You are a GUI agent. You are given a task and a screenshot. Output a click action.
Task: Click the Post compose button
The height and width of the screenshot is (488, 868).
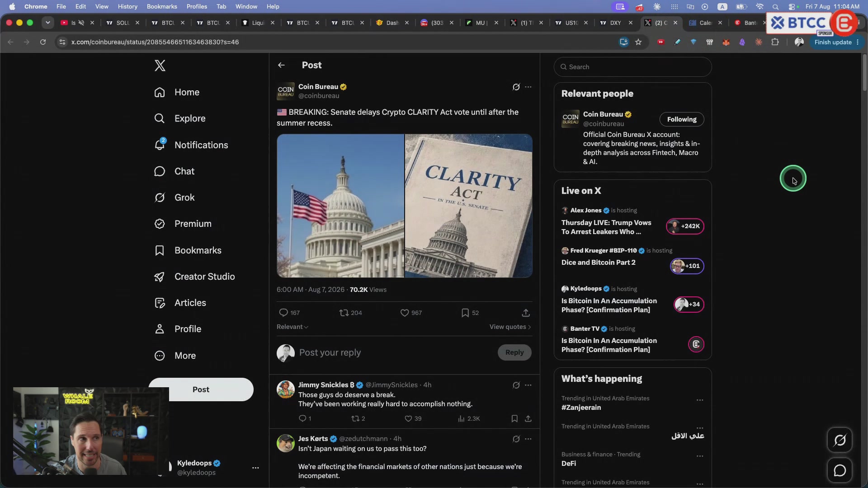click(x=201, y=389)
